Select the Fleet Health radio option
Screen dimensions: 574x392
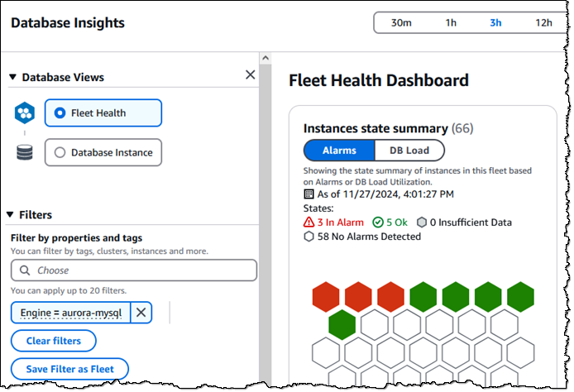point(103,112)
